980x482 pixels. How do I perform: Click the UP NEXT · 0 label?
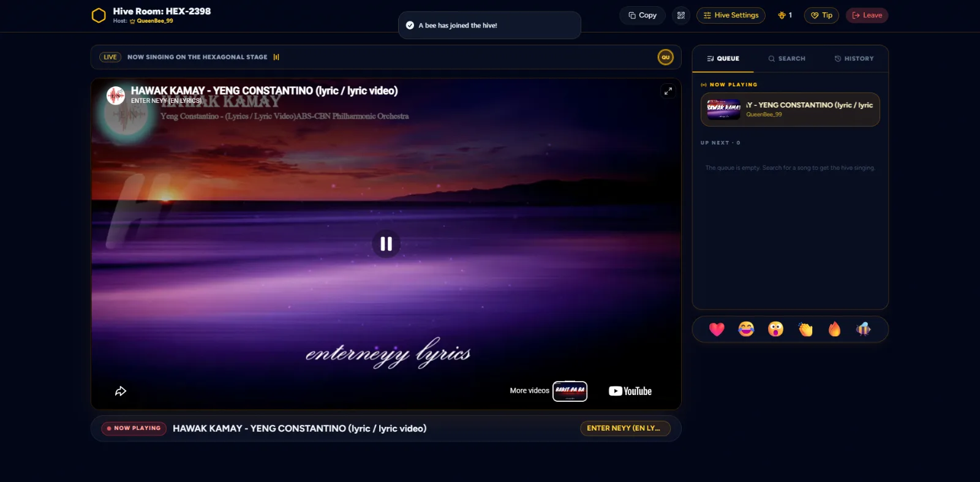tap(720, 143)
